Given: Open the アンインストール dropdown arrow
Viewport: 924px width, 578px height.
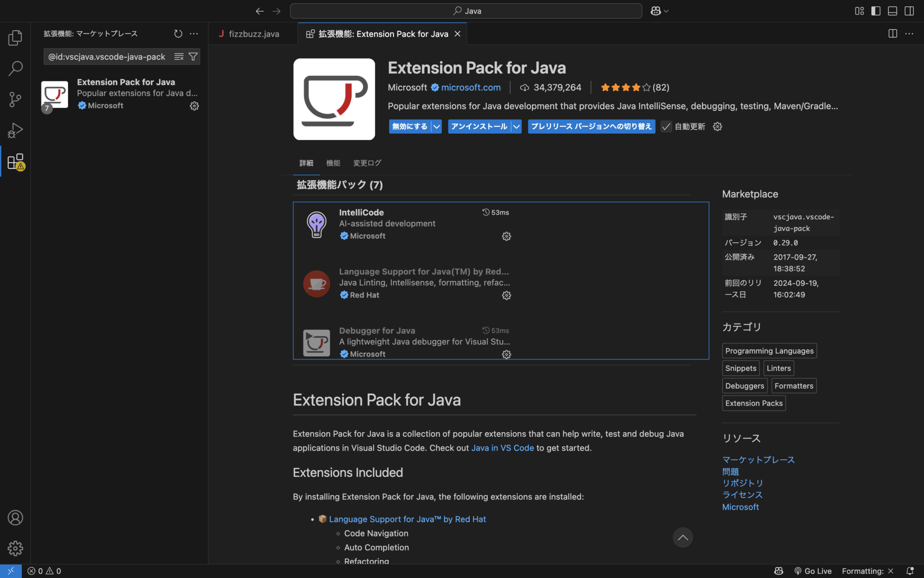Looking at the screenshot, I should [516, 126].
